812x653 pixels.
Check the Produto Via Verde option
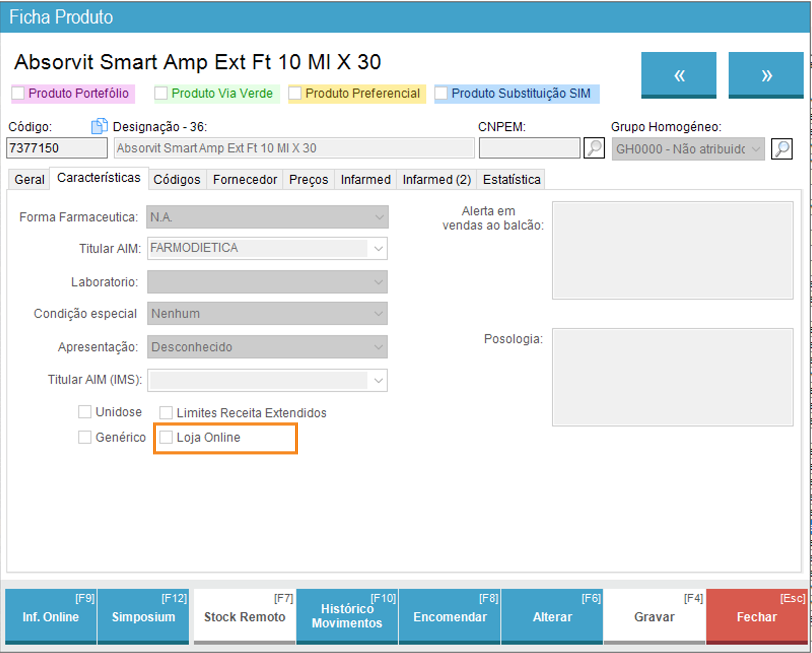(x=161, y=93)
